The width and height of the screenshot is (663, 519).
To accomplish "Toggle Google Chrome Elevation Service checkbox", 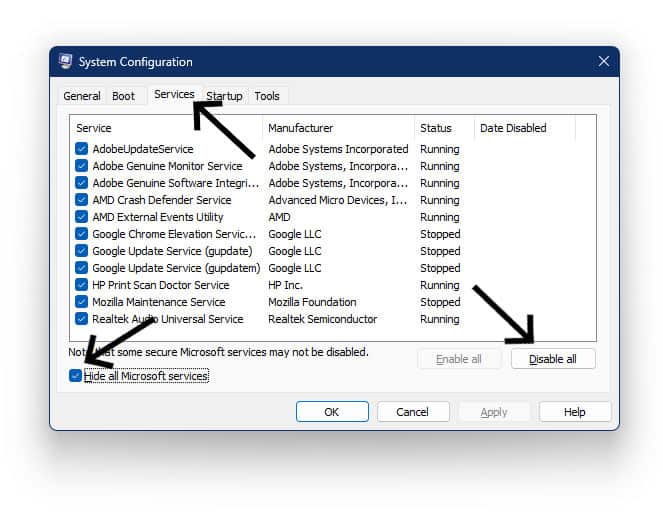I will 81,234.
